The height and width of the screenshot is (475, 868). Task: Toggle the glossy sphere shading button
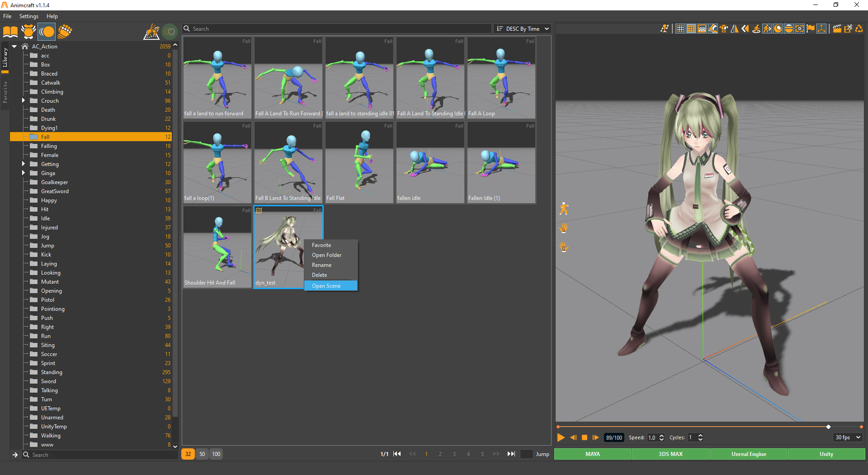pyautogui.click(x=778, y=28)
